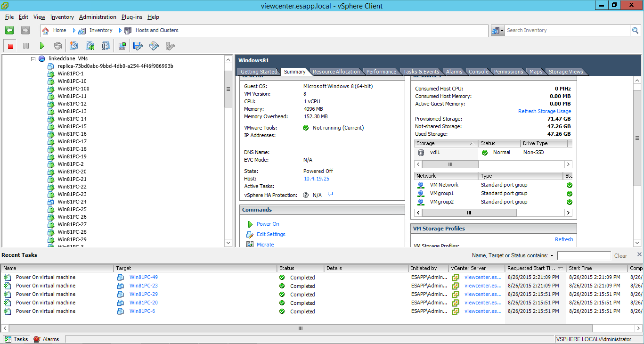Click the Alarms icon in status bar
This screenshot has width=644, height=344.
(x=37, y=339)
